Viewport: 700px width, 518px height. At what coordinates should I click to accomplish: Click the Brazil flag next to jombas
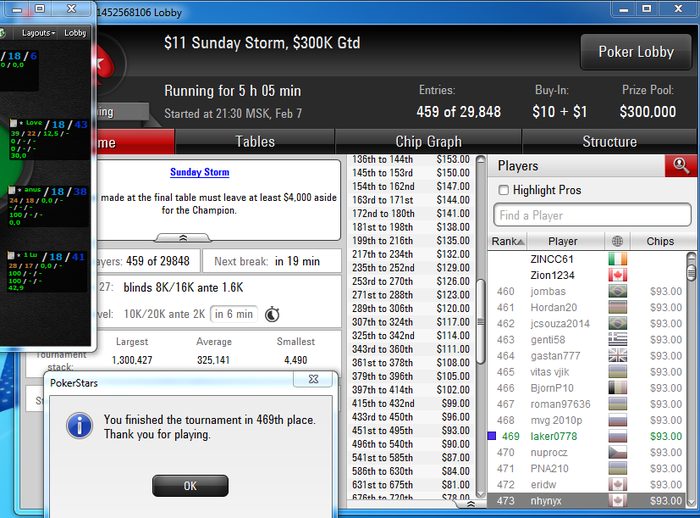click(x=618, y=291)
